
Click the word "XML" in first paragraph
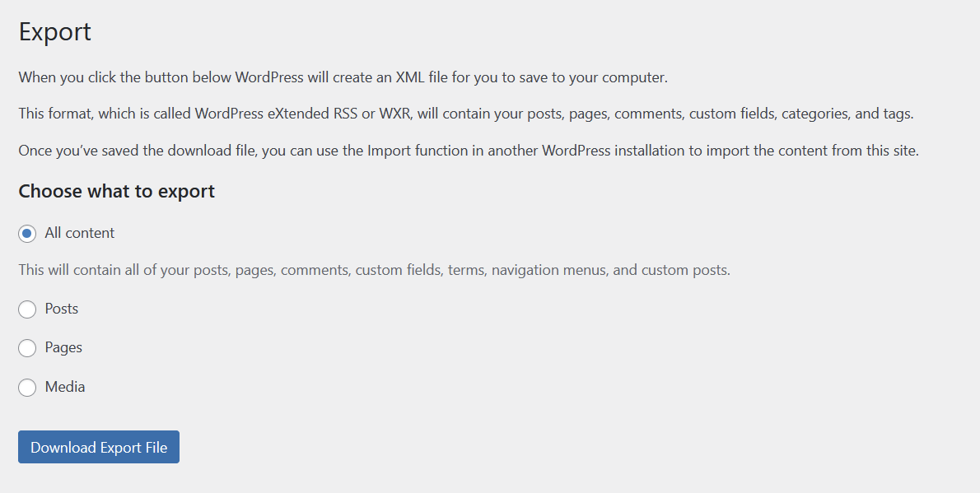pyautogui.click(x=410, y=77)
